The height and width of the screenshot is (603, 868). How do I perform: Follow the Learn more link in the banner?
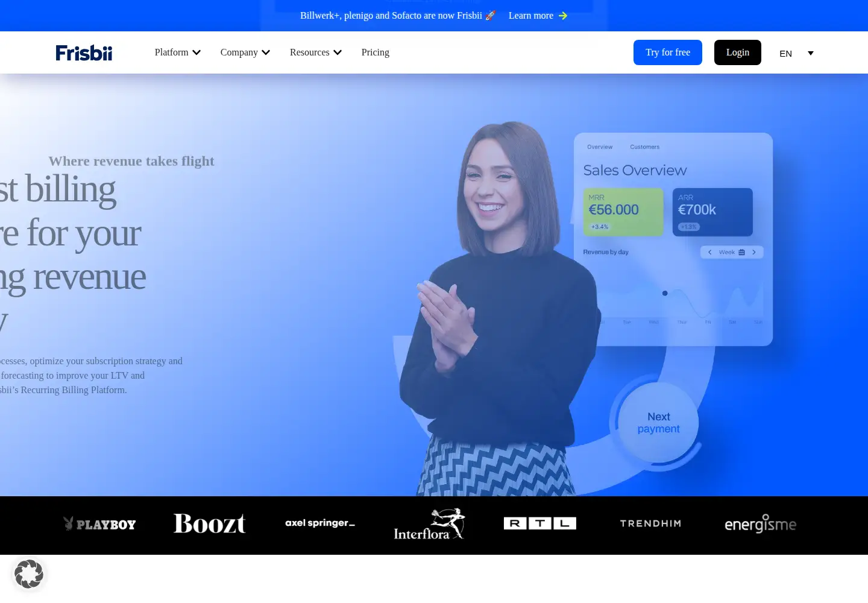[x=538, y=16]
